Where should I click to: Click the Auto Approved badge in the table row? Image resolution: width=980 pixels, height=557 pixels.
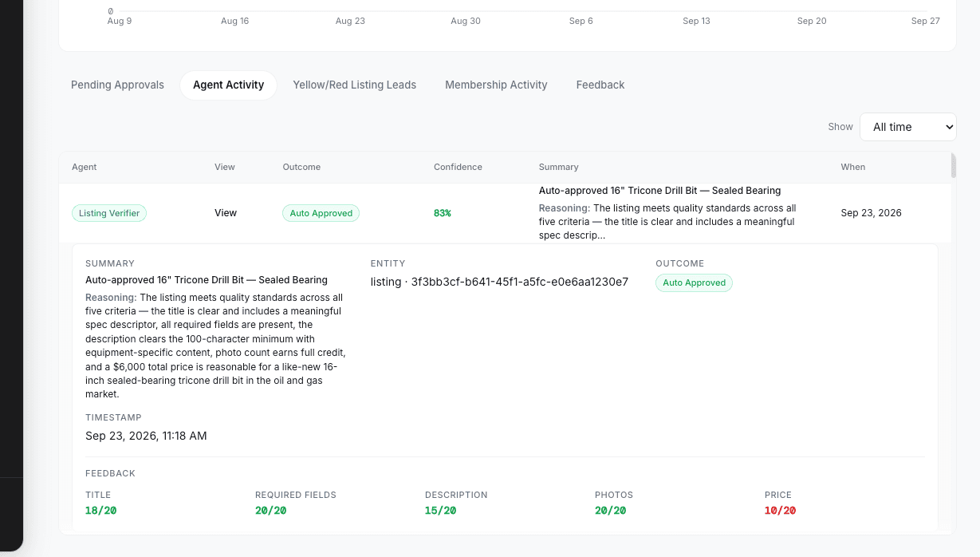tap(321, 213)
